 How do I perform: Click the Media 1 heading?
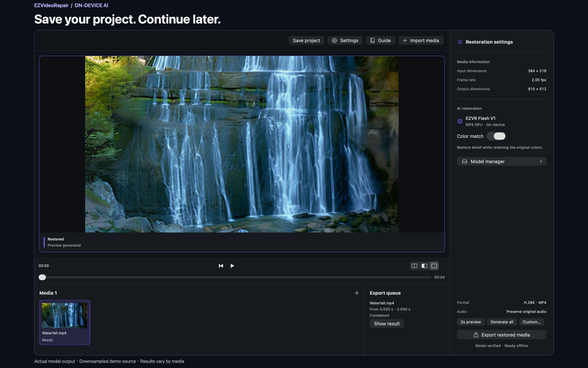coord(48,293)
